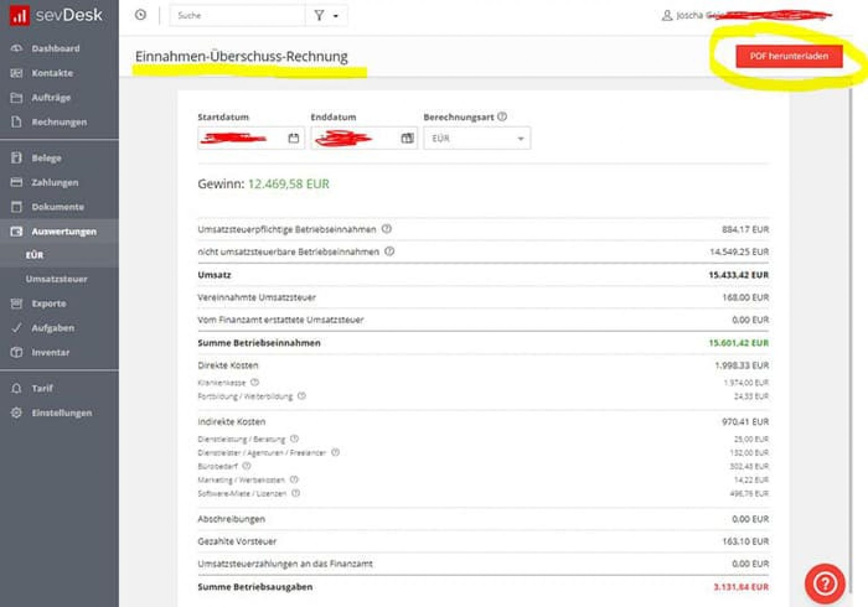Click the user profile icon next to Joscha
The image size is (868, 607).
[667, 15]
